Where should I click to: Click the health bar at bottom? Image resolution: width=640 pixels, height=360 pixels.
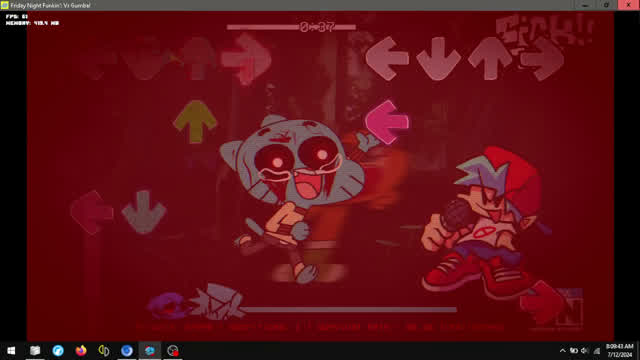[x=350, y=310]
